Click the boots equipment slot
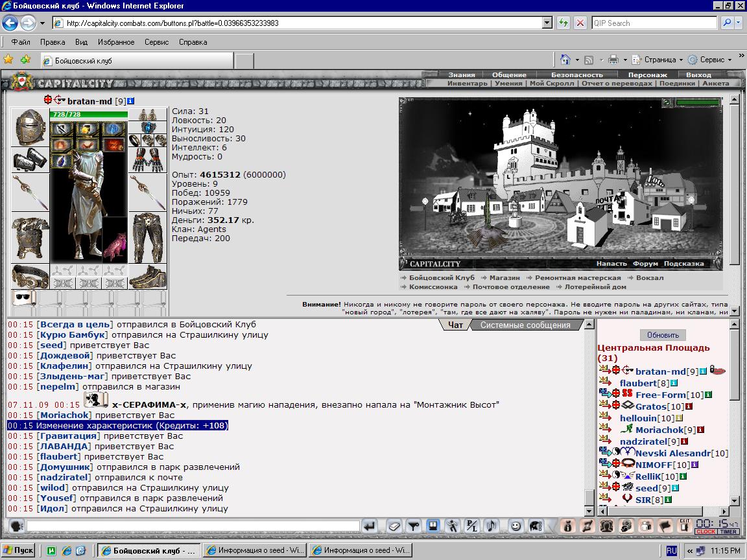The image size is (747, 560). (x=148, y=277)
